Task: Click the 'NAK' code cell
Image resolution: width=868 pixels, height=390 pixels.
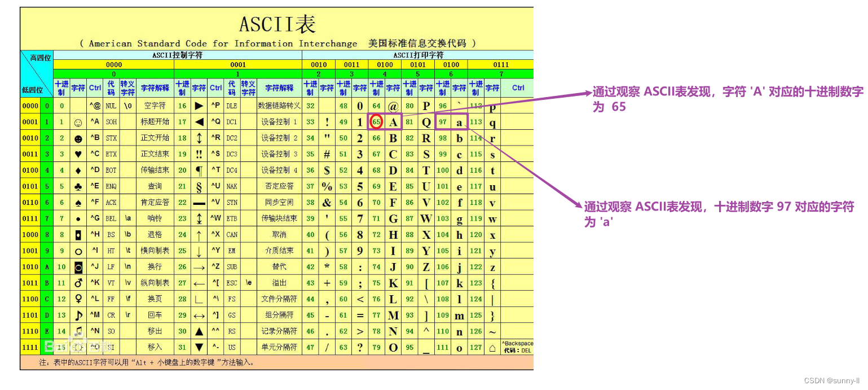Action: click(232, 186)
